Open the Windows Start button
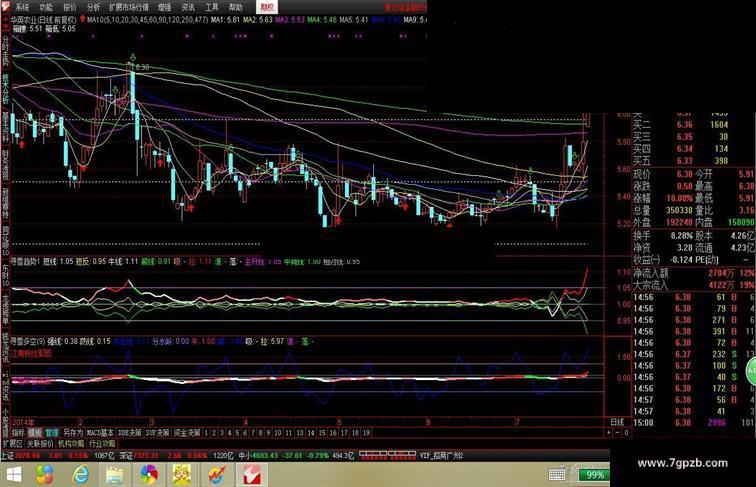Image resolution: width=756 pixels, height=487 pixels. 14,475
